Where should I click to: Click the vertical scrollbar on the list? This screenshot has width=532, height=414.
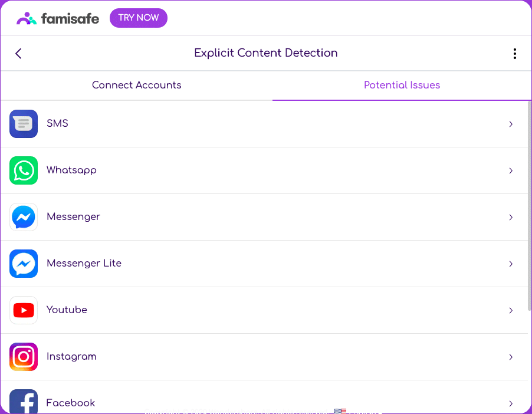coord(529,206)
